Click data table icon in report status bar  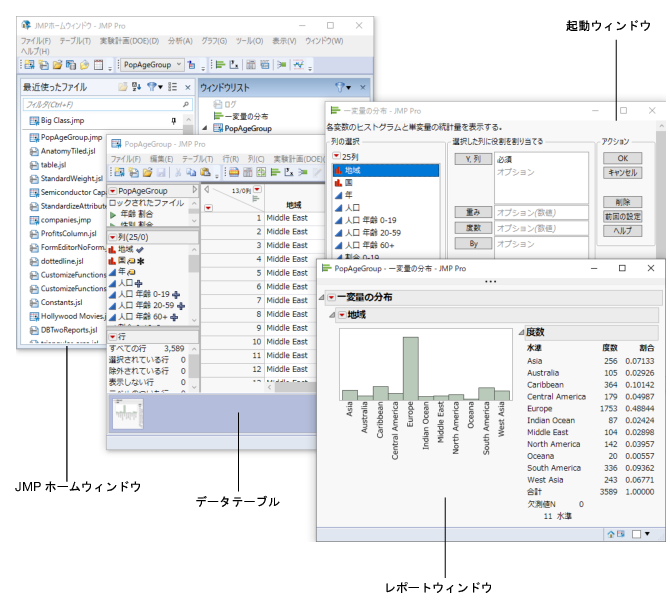click(621, 534)
